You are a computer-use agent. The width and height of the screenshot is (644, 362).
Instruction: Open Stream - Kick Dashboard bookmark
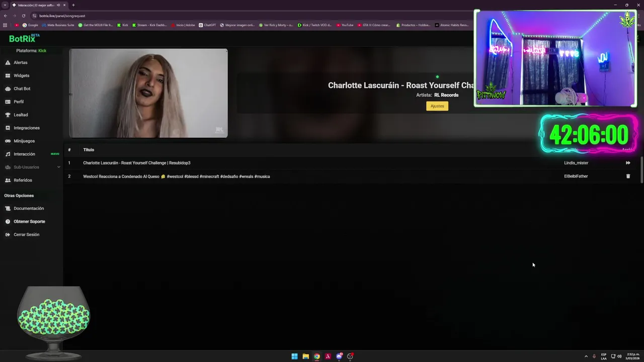149,25
